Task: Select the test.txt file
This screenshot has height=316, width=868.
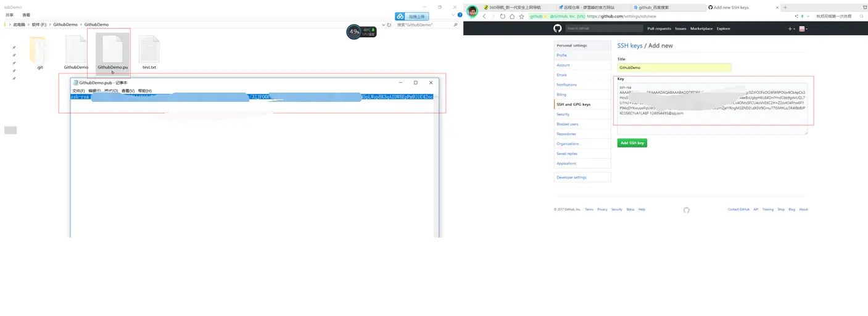Action: tap(149, 52)
